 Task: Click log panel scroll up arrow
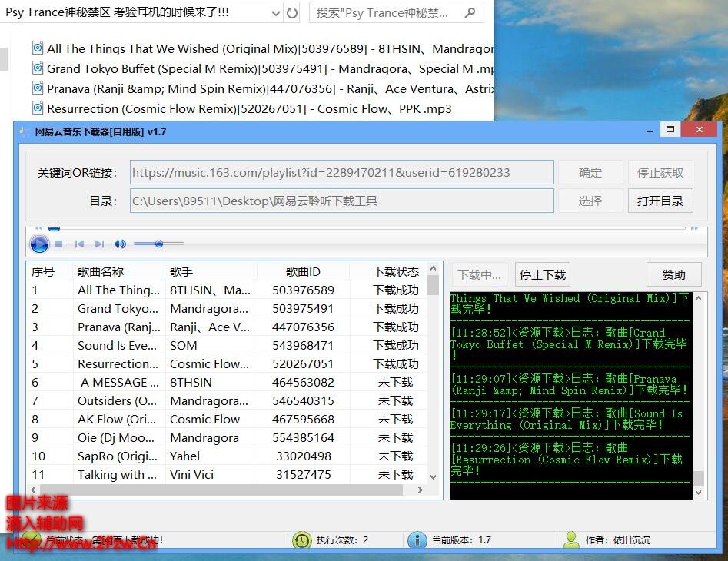click(698, 298)
